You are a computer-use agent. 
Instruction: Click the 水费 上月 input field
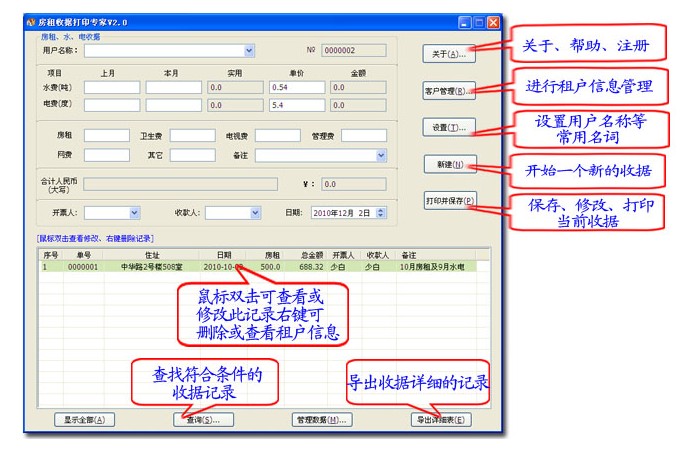(112, 88)
